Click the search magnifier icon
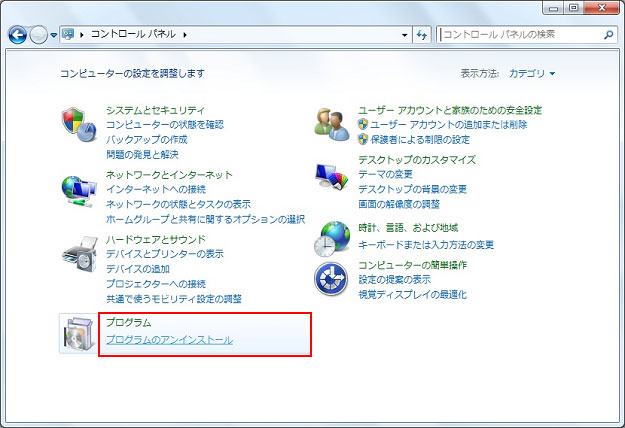This screenshot has height=428, width=625. (x=608, y=35)
